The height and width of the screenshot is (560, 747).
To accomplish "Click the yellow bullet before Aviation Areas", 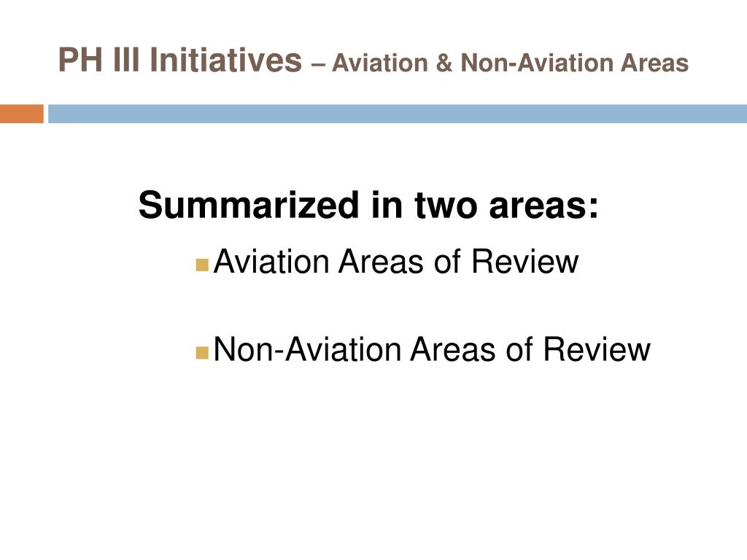I will click(x=203, y=265).
